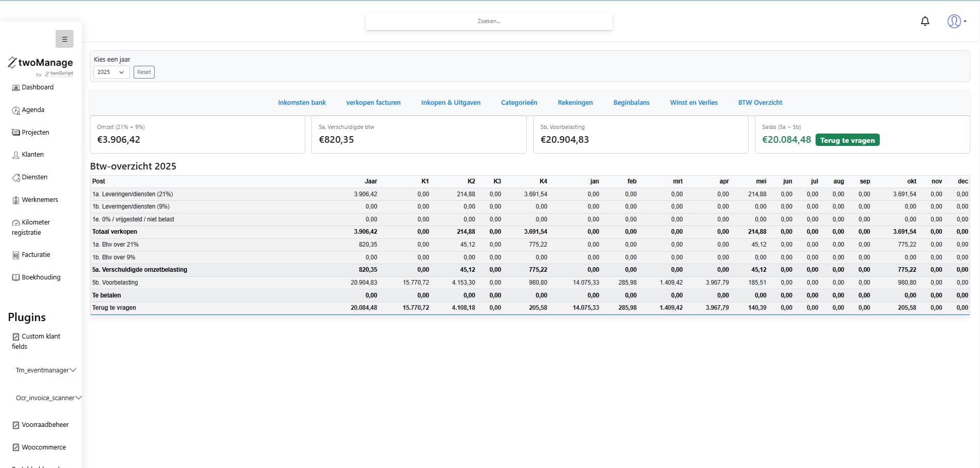Select the Inkopen & Uitgaven tab

(x=451, y=103)
